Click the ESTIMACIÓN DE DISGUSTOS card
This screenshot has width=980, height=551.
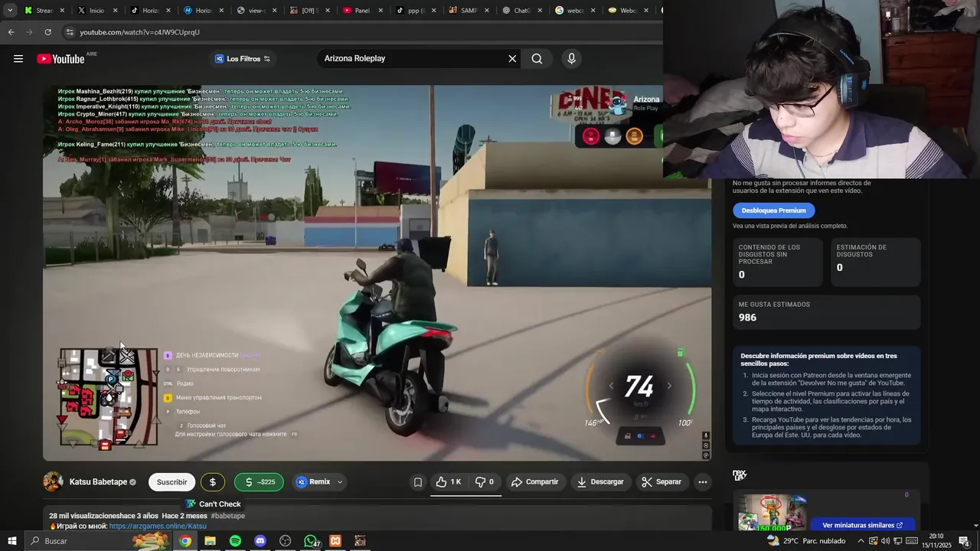pyautogui.click(x=876, y=262)
